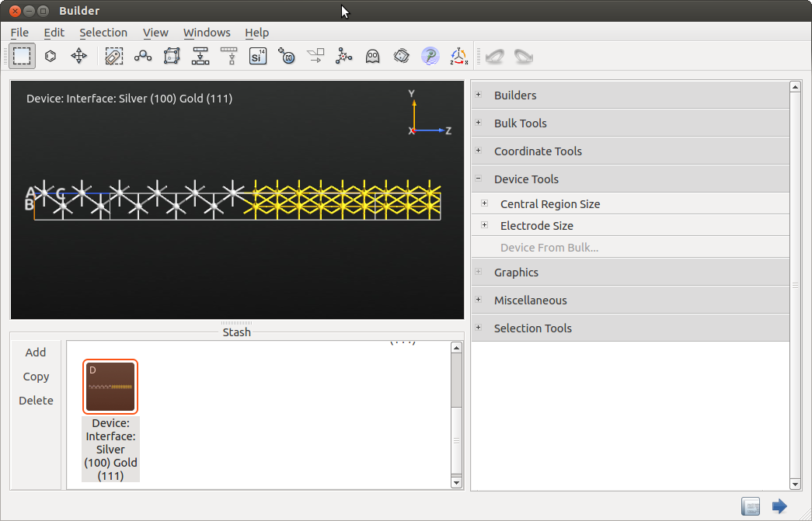The width and height of the screenshot is (812, 521).
Task: Click the Delete stash button
Action: pos(36,401)
